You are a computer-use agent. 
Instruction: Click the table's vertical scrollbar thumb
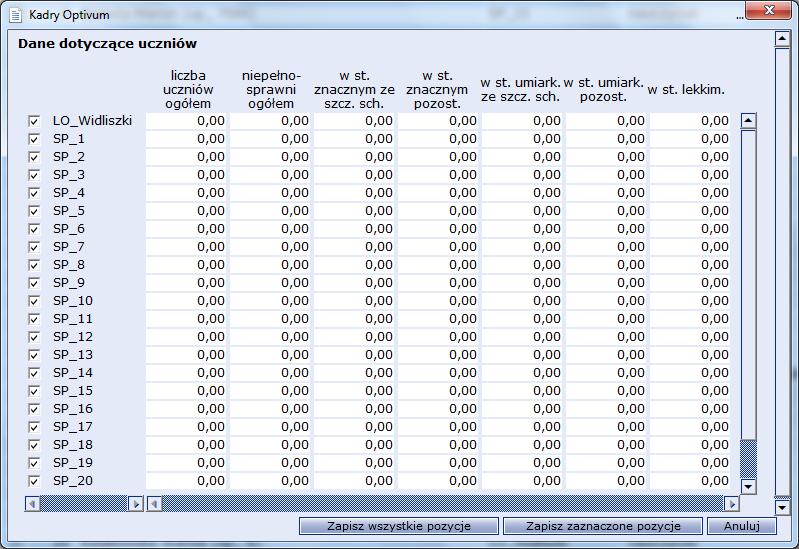point(748,283)
